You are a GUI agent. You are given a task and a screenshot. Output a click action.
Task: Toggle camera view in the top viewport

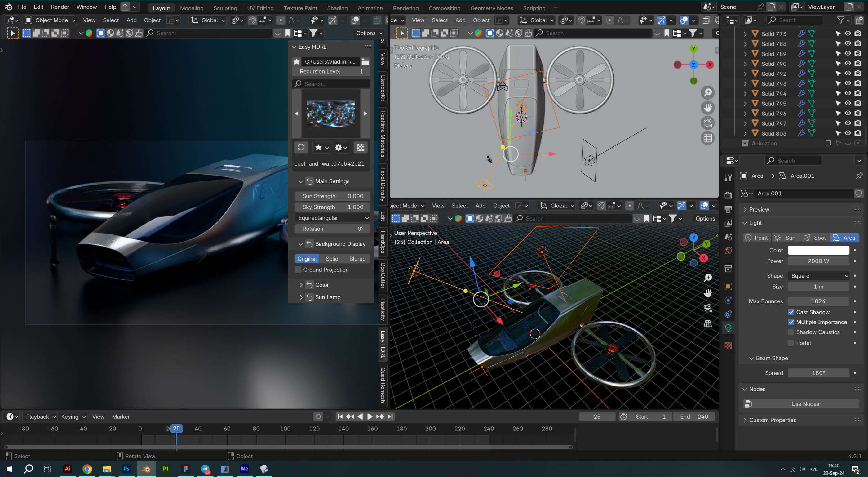(708, 123)
